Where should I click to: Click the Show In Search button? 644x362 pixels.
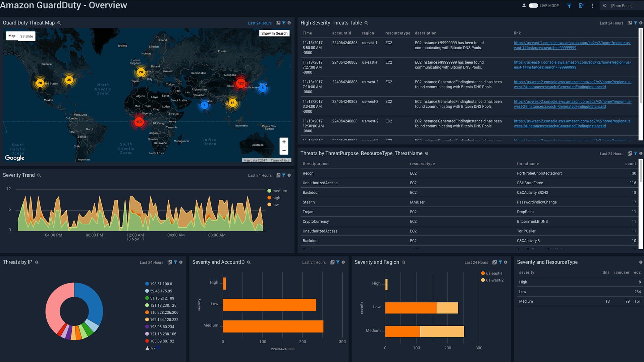[x=274, y=33]
